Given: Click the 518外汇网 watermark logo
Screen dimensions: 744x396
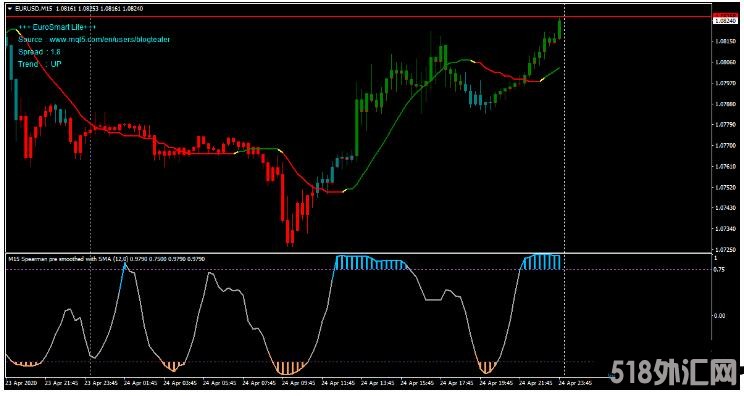Looking at the screenshot, I should (x=676, y=372).
